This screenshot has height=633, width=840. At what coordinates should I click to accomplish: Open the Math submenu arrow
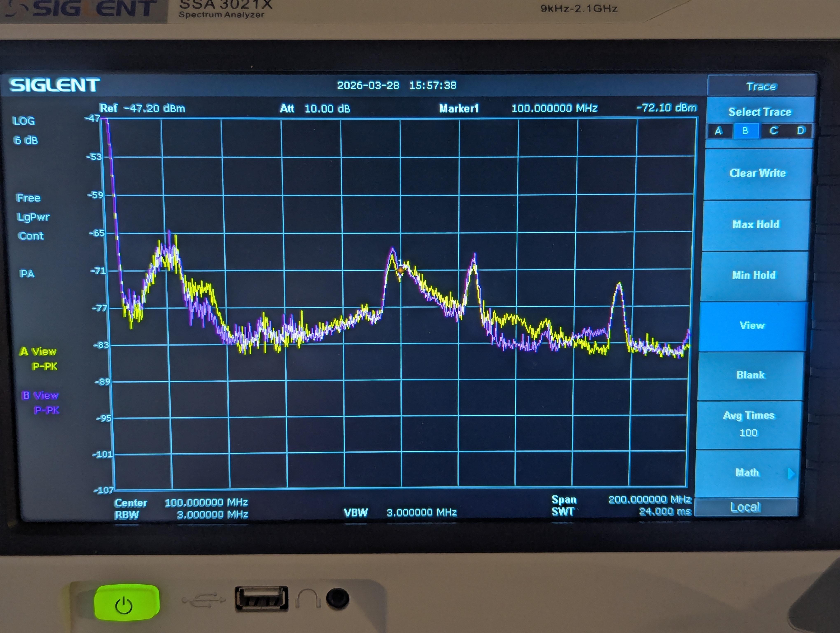[791, 474]
